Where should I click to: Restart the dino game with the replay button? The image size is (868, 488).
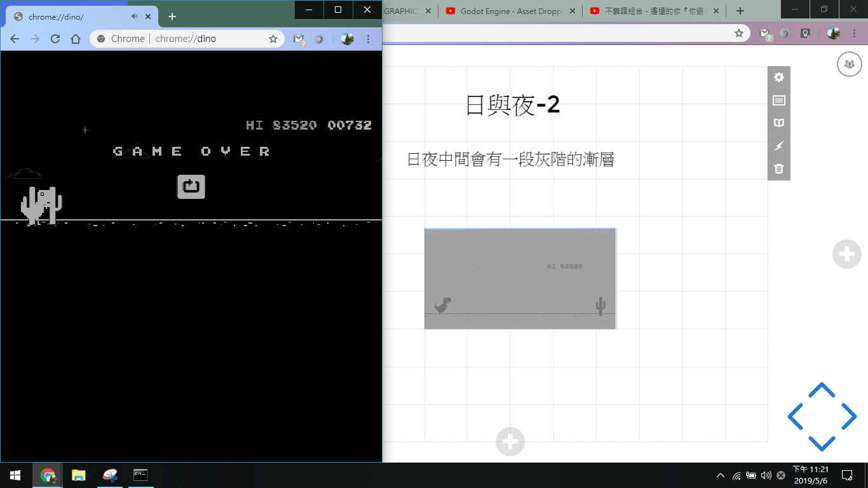click(x=191, y=187)
